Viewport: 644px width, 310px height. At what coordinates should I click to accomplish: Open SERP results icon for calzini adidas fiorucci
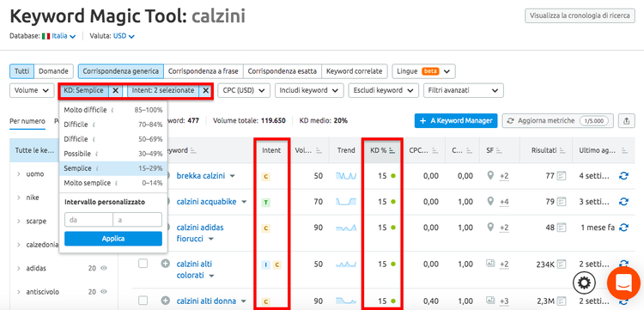tap(562, 227)
